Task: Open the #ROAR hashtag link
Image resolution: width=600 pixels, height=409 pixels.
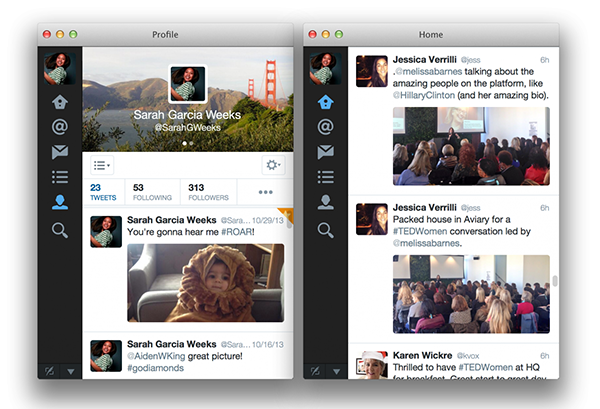Action: [237, 232]
